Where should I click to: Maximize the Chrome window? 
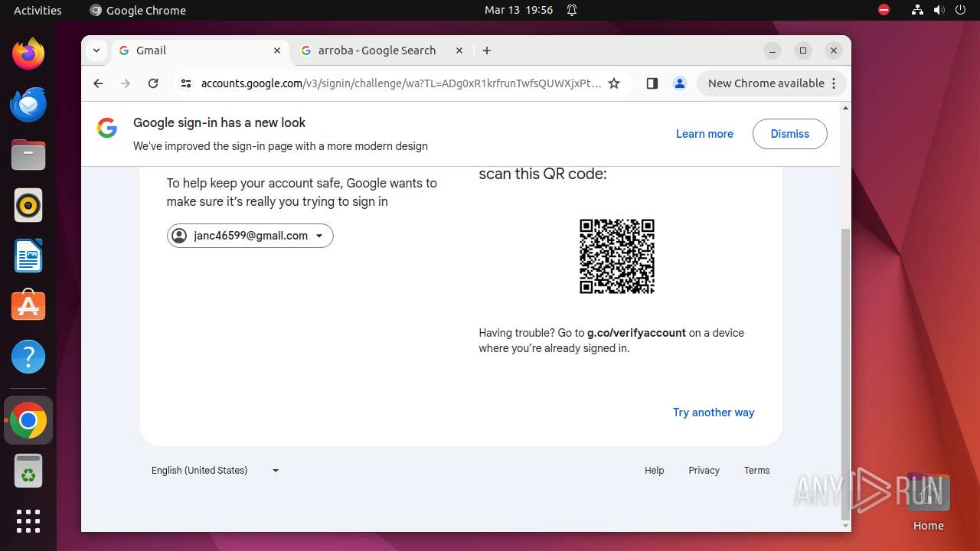pyautogui.click(x=803, y=51)
